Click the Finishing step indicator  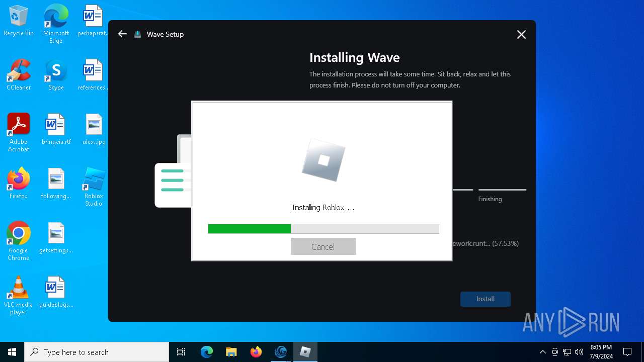click(502, 195)
